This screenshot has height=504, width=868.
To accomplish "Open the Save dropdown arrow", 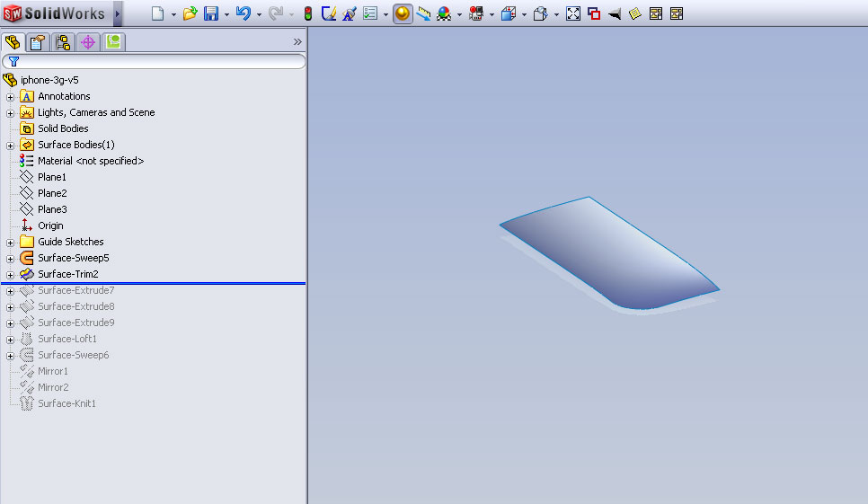I will pos(227,14).
